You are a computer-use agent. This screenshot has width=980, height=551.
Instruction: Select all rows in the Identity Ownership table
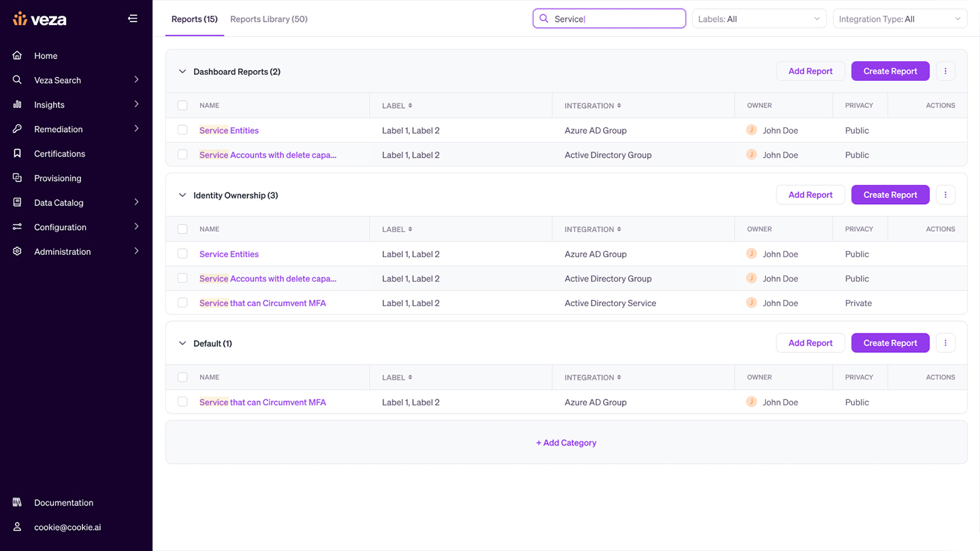pos(182,229)
